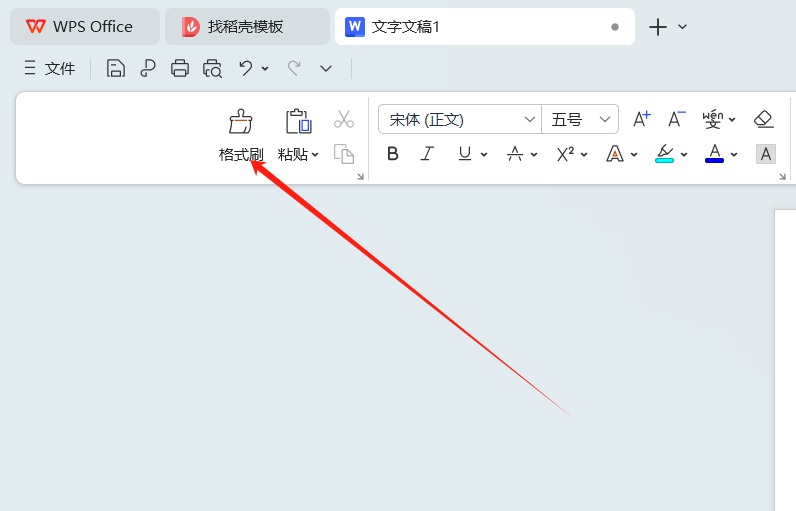Toggle character shading (gray A)
This screenshot has height=511, width=796.
click(766, 154)
